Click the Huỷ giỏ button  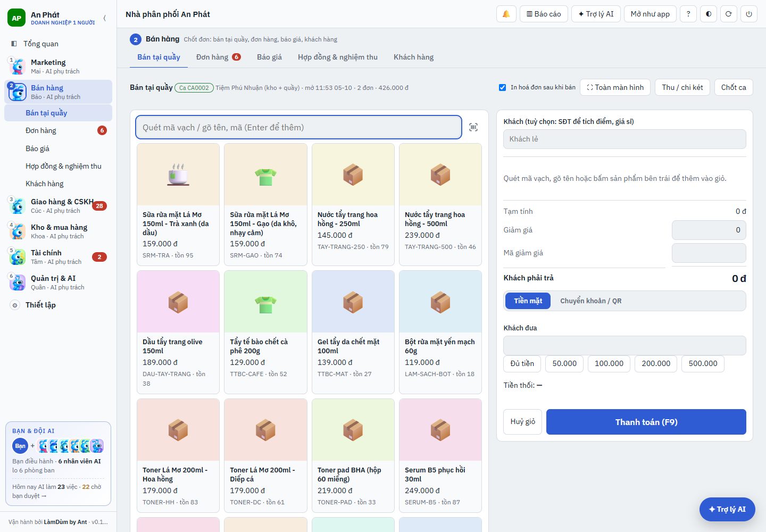523,422
